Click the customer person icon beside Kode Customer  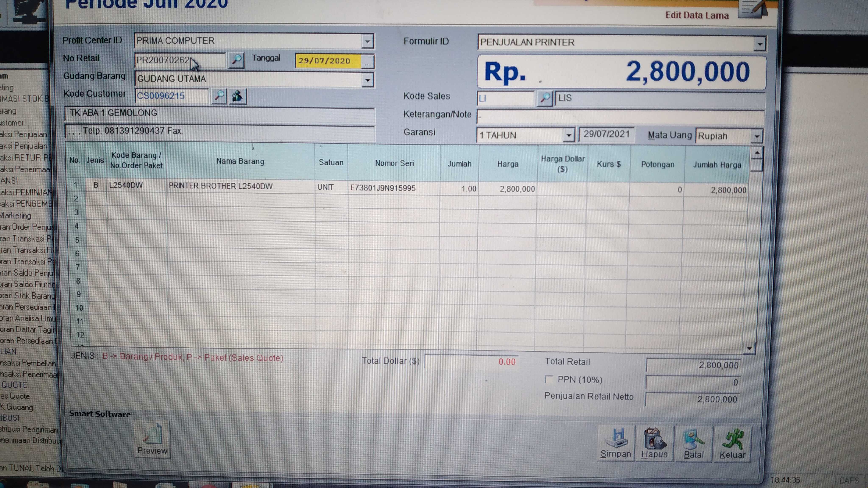(238, 96)
